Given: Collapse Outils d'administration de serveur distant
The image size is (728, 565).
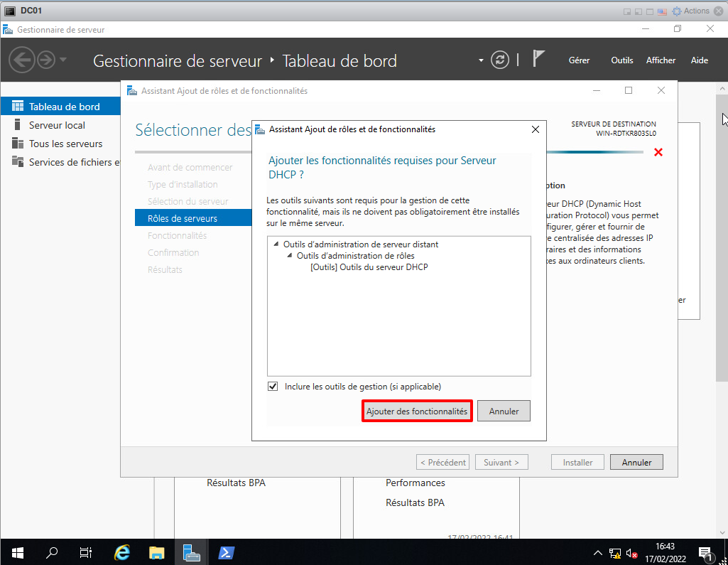Looking at the screenshot, I should pyautogui.click(x=276, y=244).
